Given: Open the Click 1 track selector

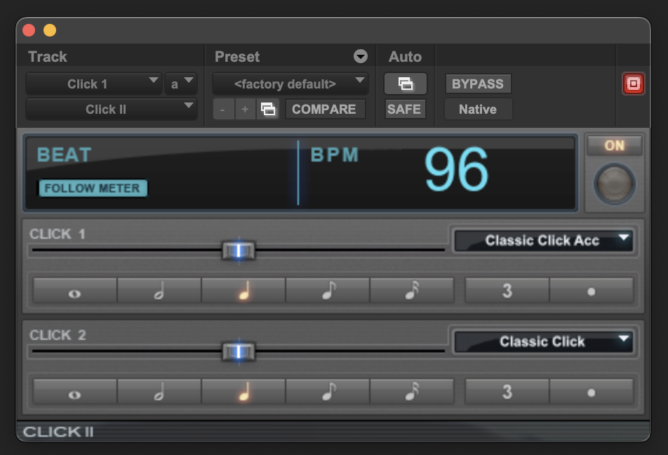Looking at the screenshot, I should (94, 84).
